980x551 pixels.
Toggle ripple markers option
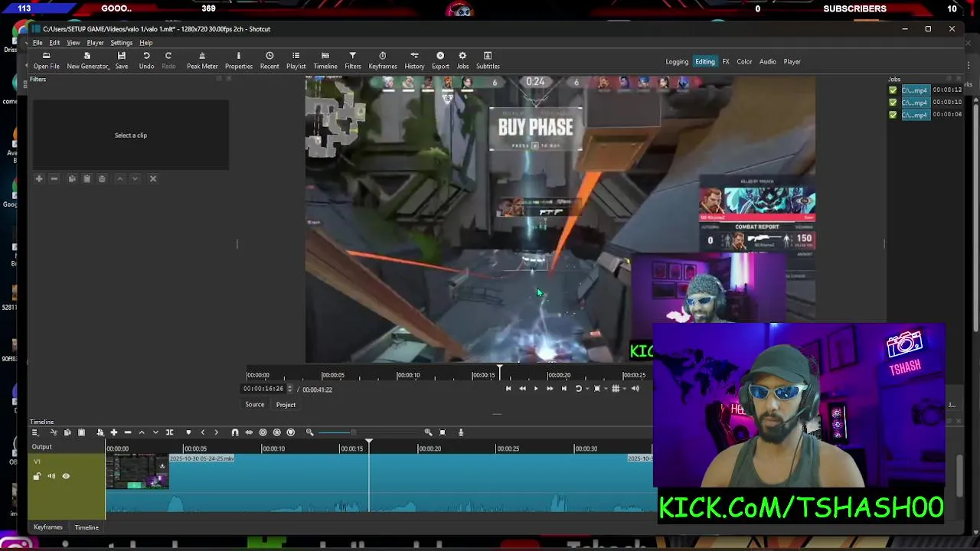(x=290, y=432)
